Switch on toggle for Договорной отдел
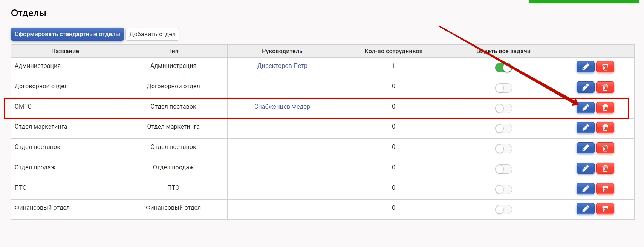 (x=503, y=88)
